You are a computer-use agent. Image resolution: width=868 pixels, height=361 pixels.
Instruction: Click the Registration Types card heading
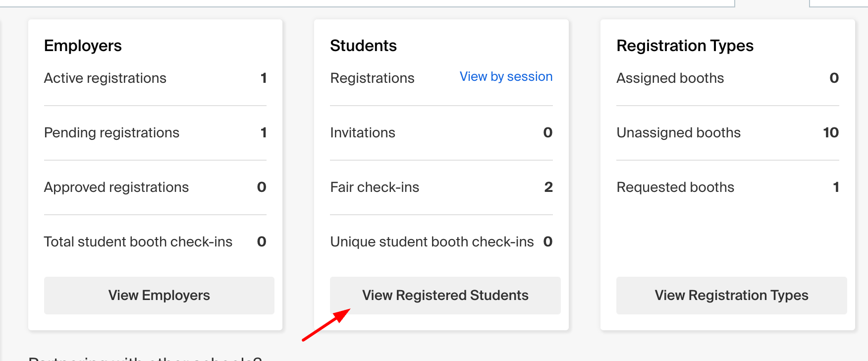(x=685, y=46)
